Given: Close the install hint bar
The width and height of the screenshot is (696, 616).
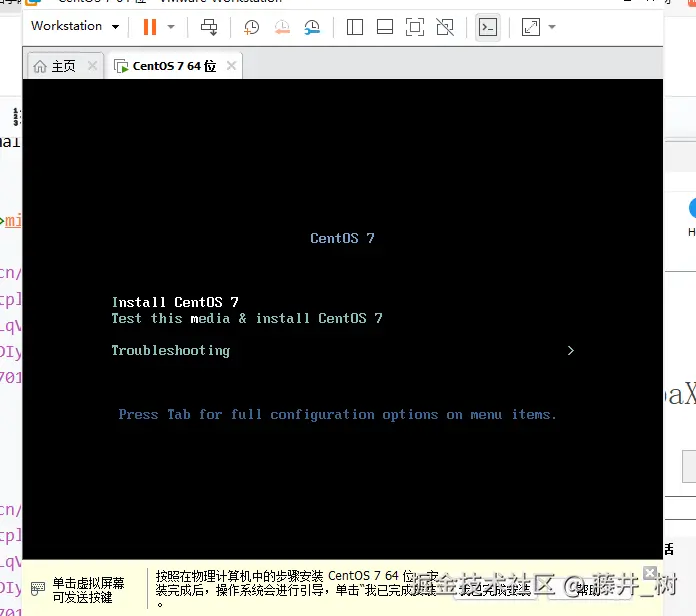Looking at the screenshot, I should [x=650, y=573].
